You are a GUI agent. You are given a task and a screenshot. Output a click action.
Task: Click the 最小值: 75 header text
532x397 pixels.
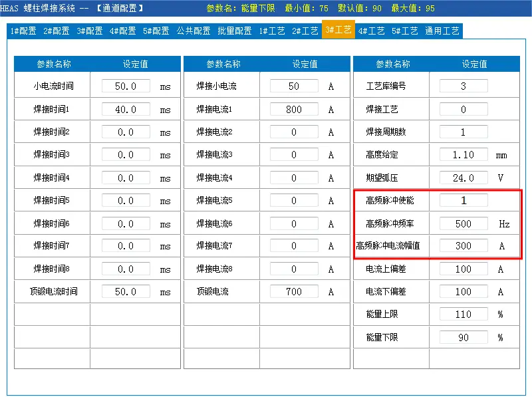(307, 8)
